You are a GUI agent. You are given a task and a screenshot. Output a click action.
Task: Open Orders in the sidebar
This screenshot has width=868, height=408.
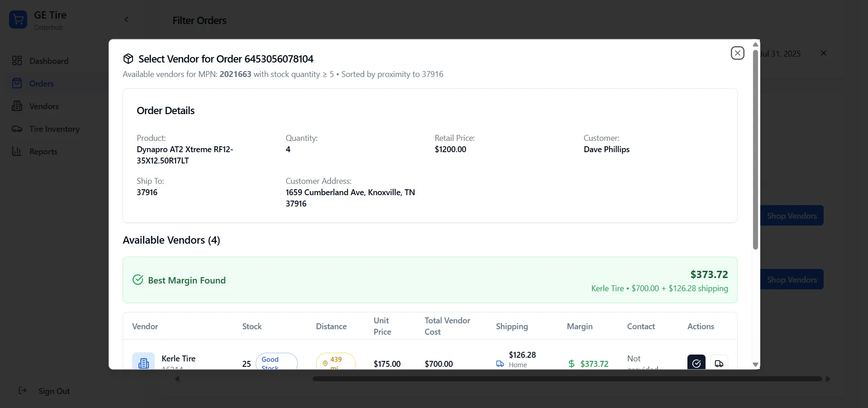point(42,83)
